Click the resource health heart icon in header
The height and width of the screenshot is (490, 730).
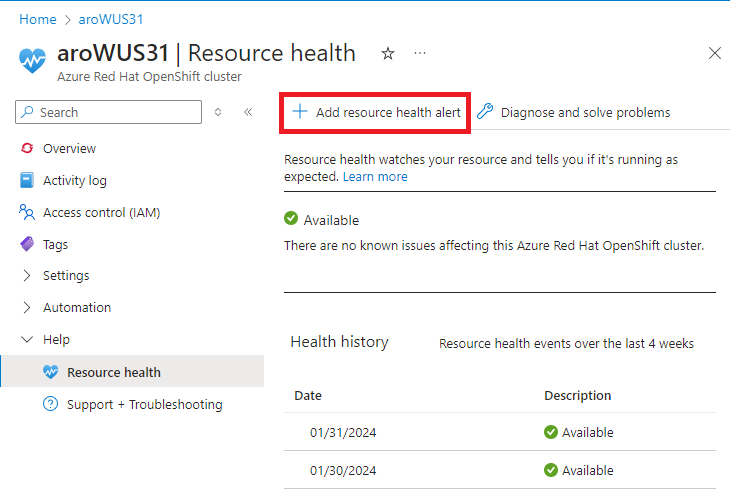[x=32, y=61]
